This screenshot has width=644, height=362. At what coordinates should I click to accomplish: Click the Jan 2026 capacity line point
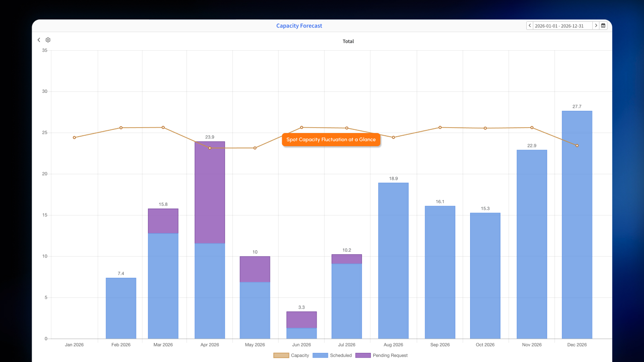pos(74,138)
